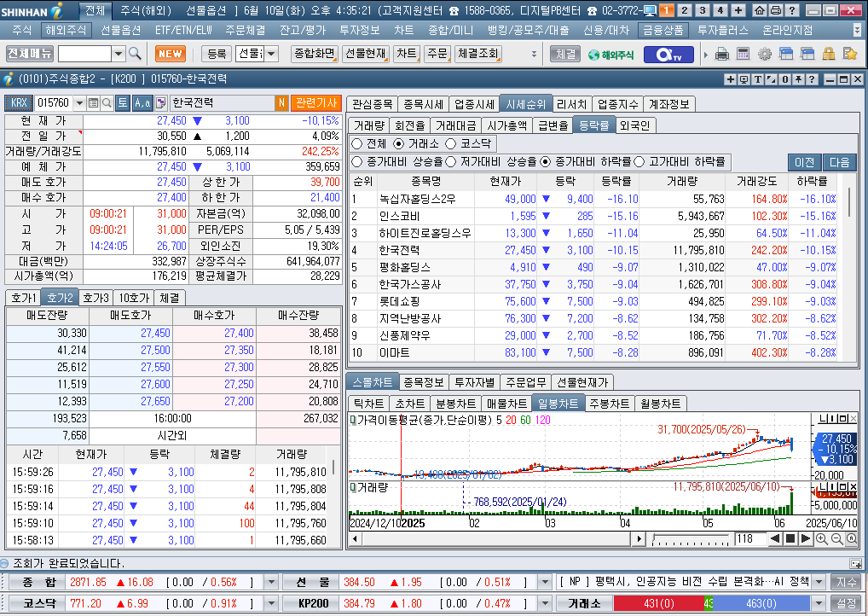Stop chart playback with the square button

coord(790,538)
